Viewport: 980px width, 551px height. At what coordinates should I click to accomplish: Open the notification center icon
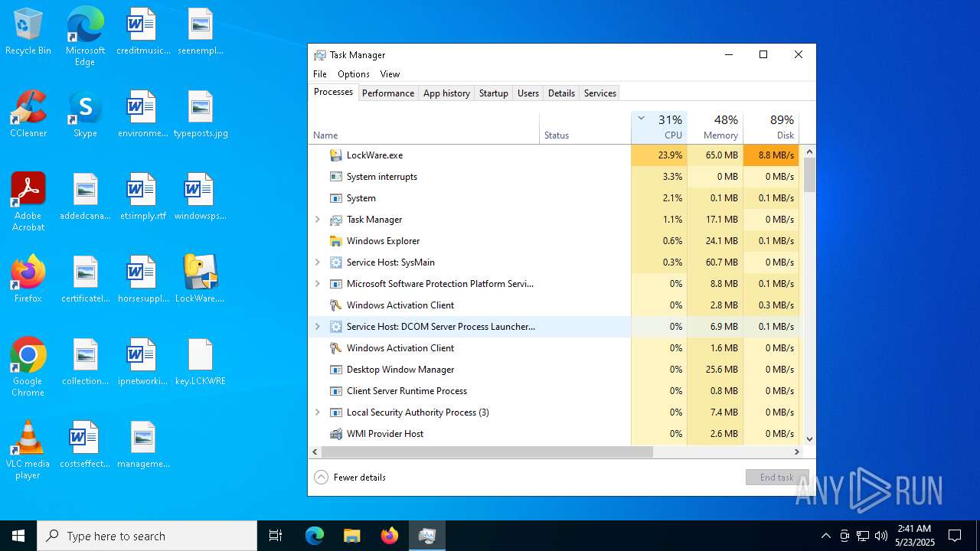(x=955, y=536)
